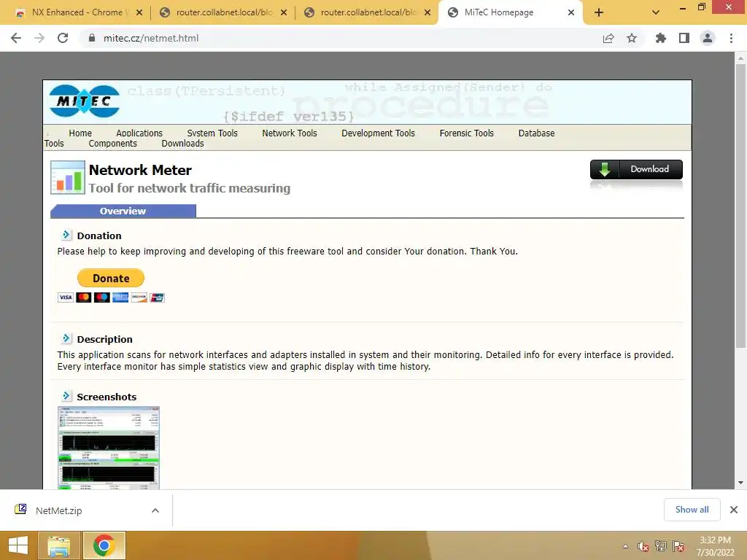Viewport: 747px width, 560px height.
Task: Click Chrome icon in taskbar
Action: [104, 545]
